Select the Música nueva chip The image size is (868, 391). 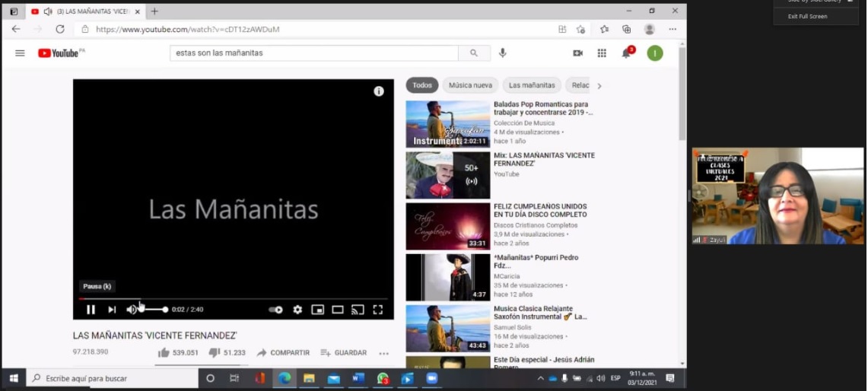pyautogui.click(x=470, y=85)
